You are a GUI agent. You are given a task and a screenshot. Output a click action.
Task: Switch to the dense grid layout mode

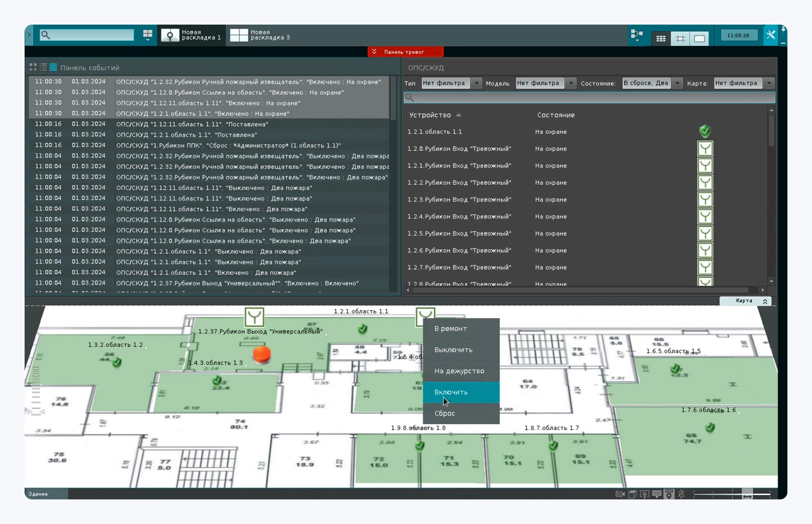click(661, 39)
